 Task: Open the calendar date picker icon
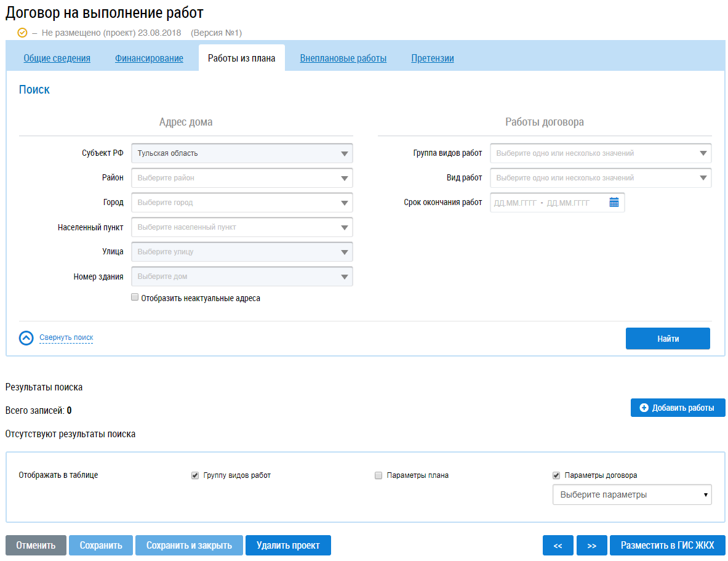point(614,203)
